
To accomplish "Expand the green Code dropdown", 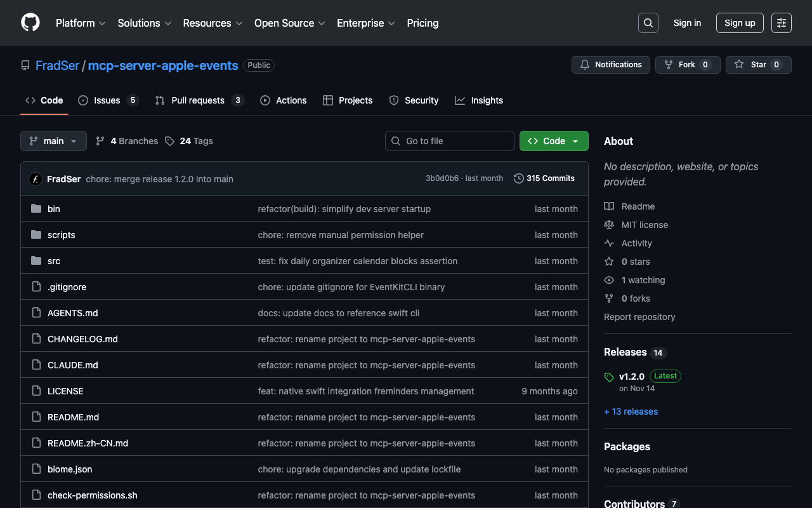I will click(x=554, y=141).
